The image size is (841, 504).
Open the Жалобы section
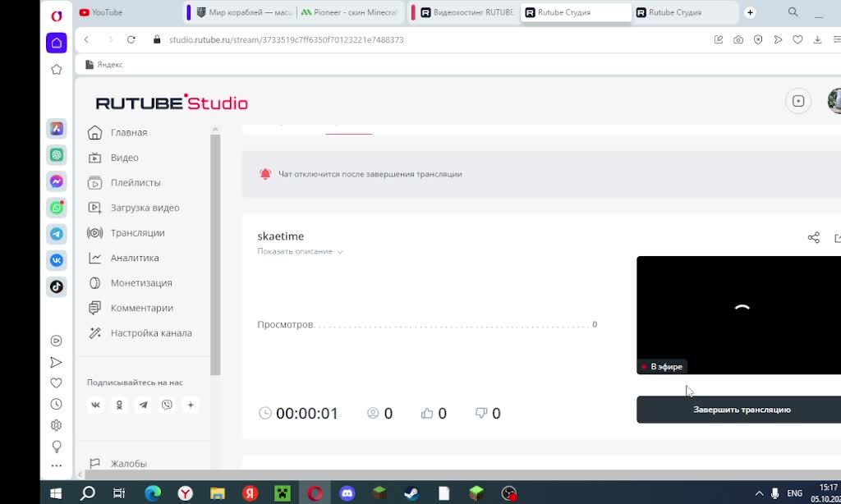(117, 464)
